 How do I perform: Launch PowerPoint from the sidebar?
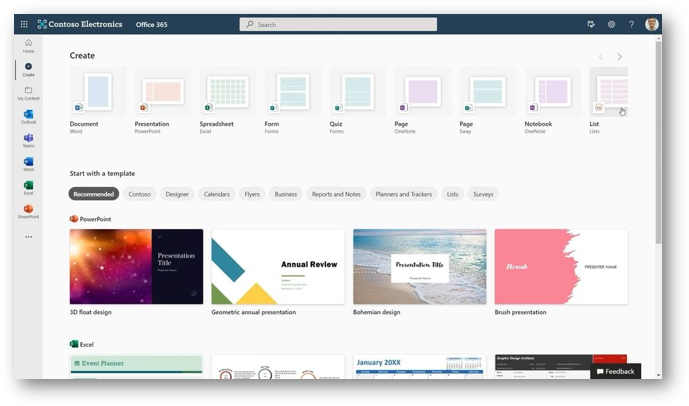click(x=29, y=212)
